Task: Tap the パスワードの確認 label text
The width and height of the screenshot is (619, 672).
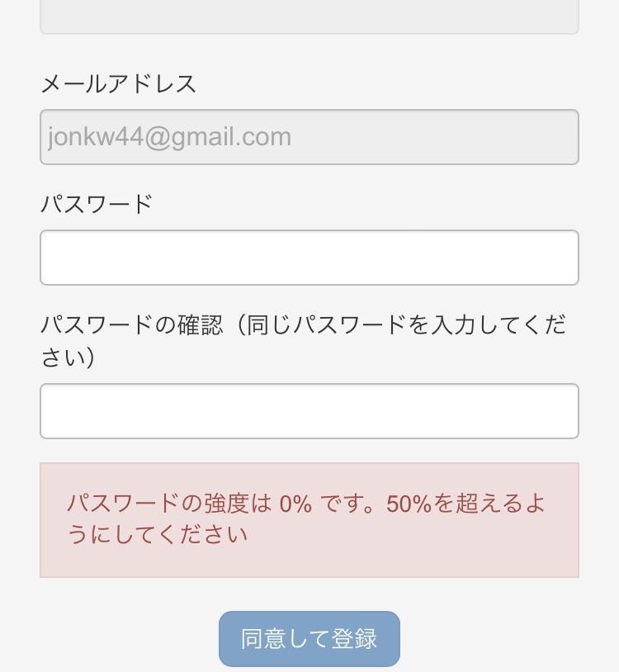Action: point(132,324)
